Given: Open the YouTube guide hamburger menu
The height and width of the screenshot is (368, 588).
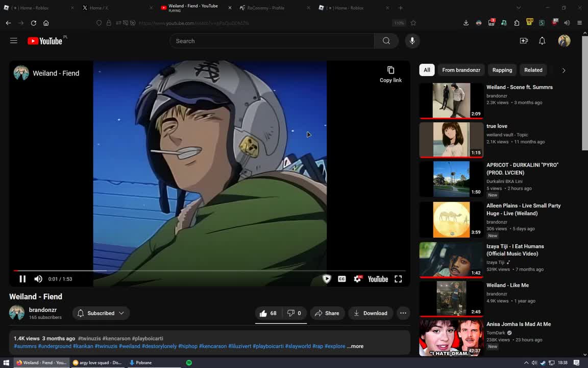Looking at the screenshot, I should (x=13, y=40).
